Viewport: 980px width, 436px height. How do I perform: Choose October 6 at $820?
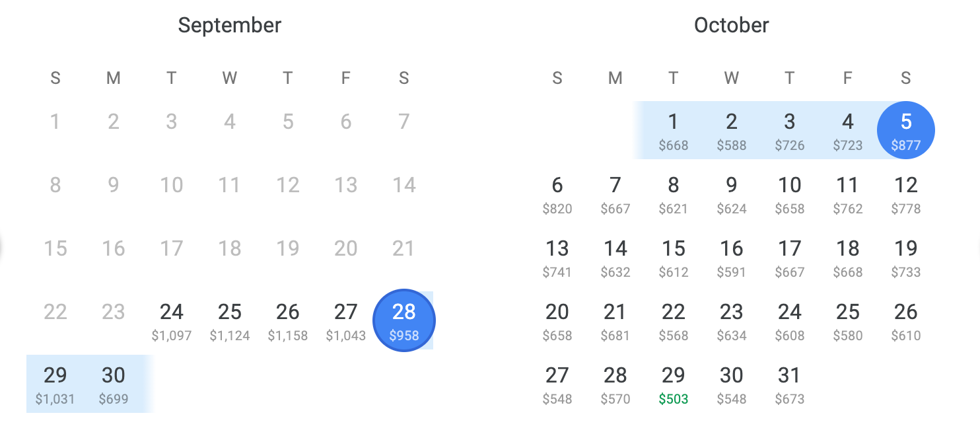point(557,194)
